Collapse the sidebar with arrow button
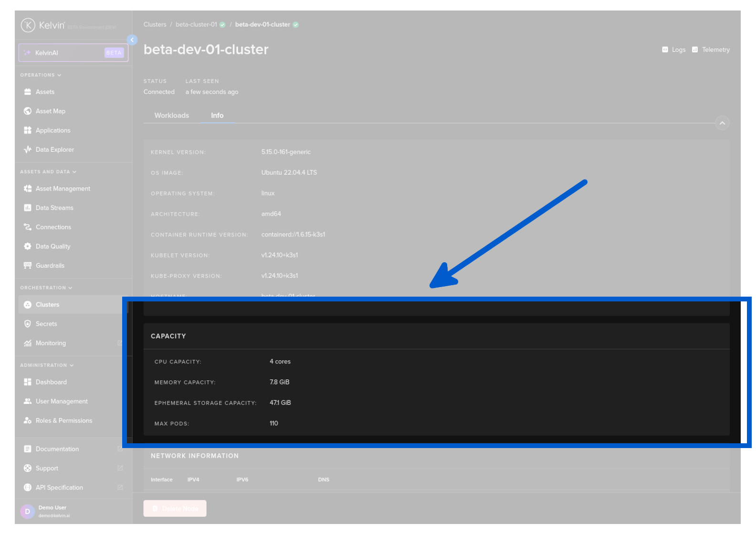Viewport: 756px width, 535px height. 132,40
